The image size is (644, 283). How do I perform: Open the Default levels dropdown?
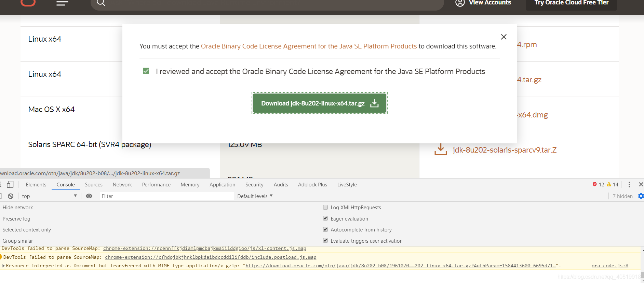click(x=255, y=196)
